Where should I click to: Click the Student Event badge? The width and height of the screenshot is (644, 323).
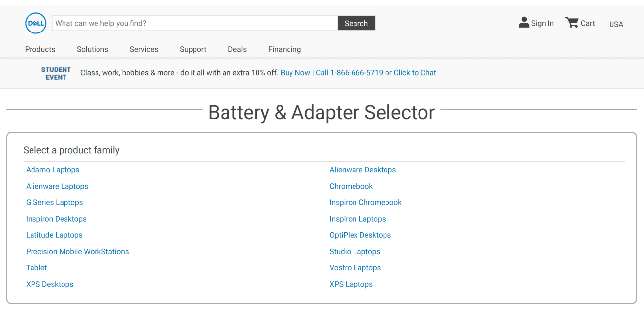(56, 73)
